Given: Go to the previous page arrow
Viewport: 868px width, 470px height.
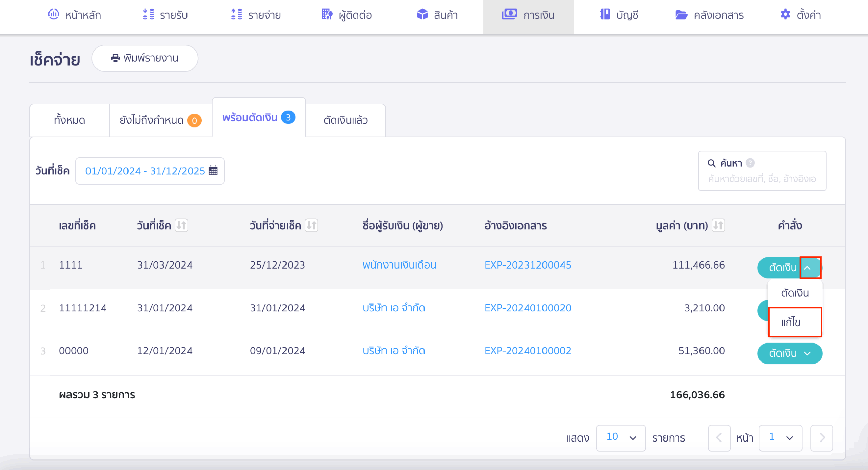Looking at the screenshot, I should pos(719,438).
